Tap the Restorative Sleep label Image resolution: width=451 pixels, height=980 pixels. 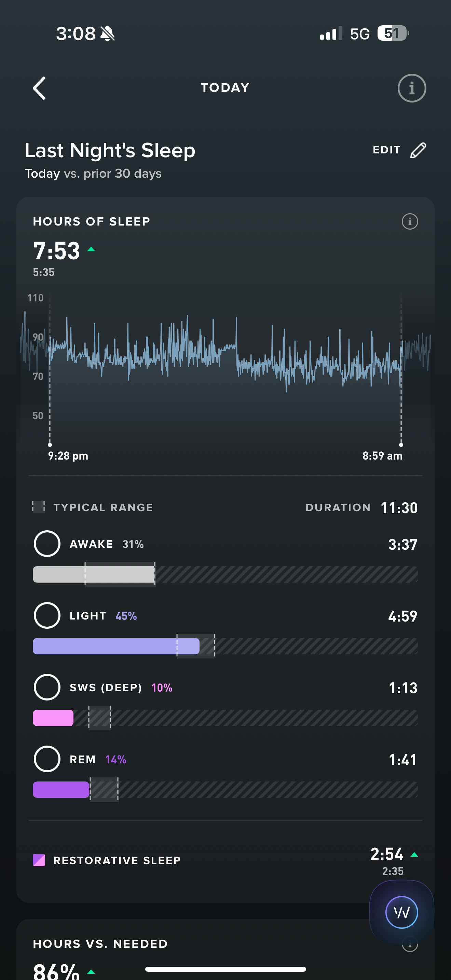click(117, 860)
